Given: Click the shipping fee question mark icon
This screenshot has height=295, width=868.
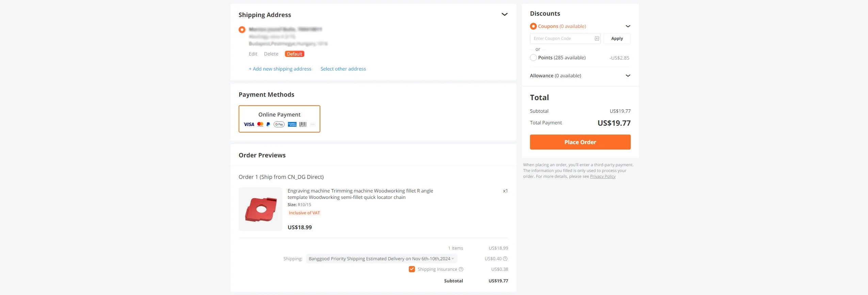Looking at the screenshot, I should click(505, 259).
